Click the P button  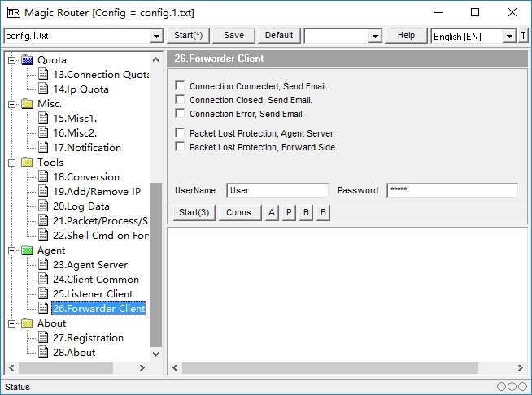(289, 213)
